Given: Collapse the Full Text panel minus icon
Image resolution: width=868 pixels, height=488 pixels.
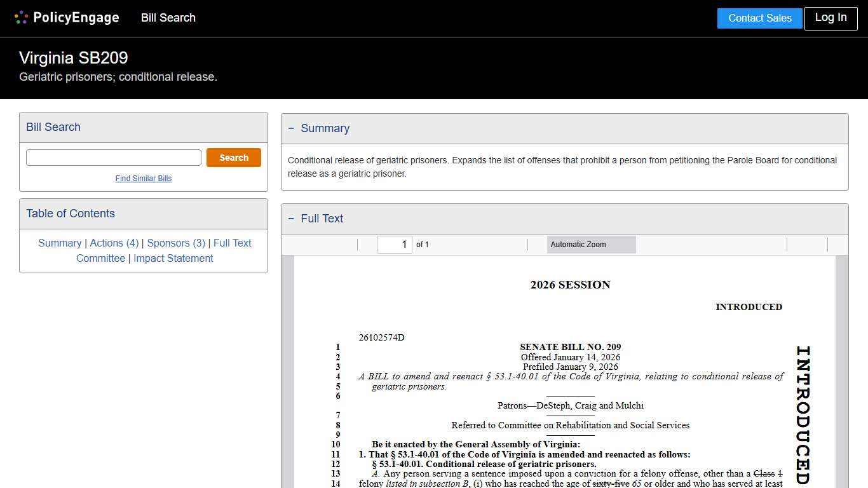Looking at the screenshot, I should (291, 219).
